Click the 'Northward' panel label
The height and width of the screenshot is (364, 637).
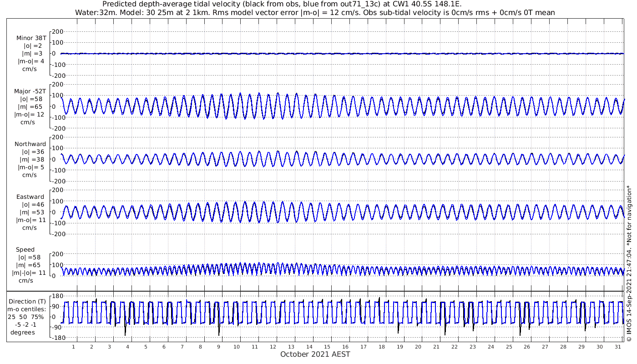pos(30,144)
